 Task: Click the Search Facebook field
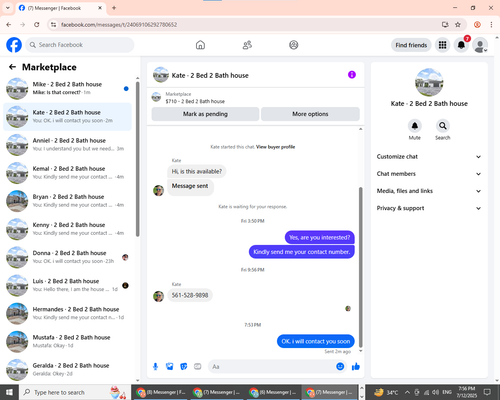pos(80,45)
